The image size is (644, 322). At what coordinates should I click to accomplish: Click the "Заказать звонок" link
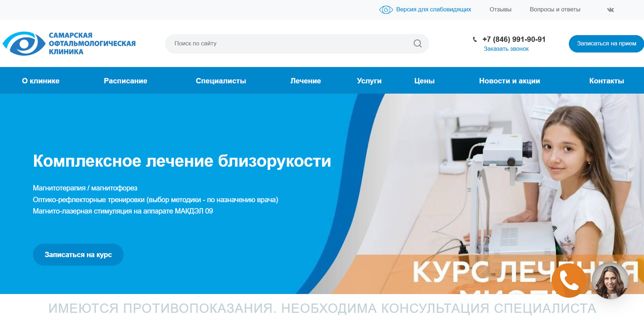coord(506,49)
